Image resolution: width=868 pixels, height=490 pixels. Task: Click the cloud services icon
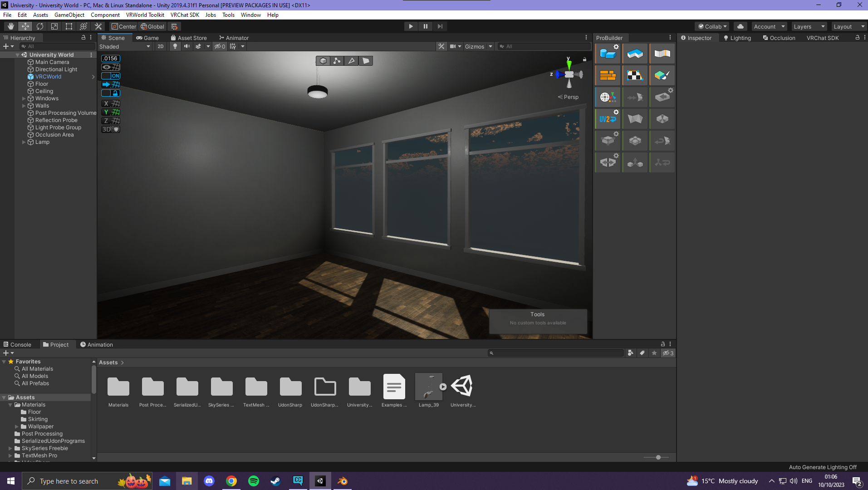(x=740, y=26)
